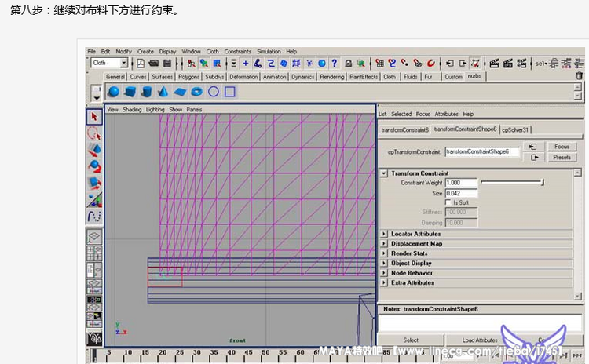Viewport: 589px width, 364px height.
Task: Select the NURBS cube shelf icon
Action: coord(130,92)
